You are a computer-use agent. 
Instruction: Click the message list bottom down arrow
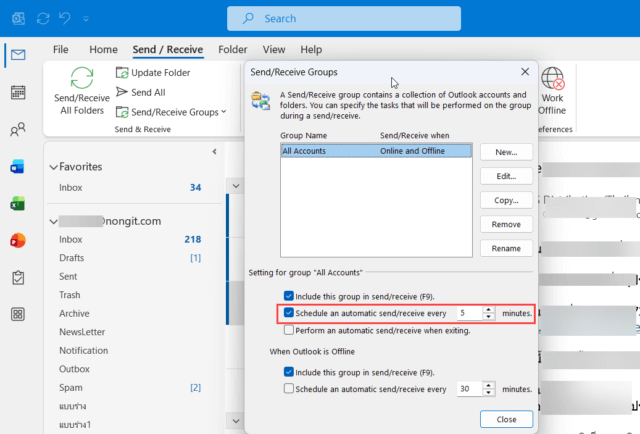pyautogui.click(x=236, y=421)
